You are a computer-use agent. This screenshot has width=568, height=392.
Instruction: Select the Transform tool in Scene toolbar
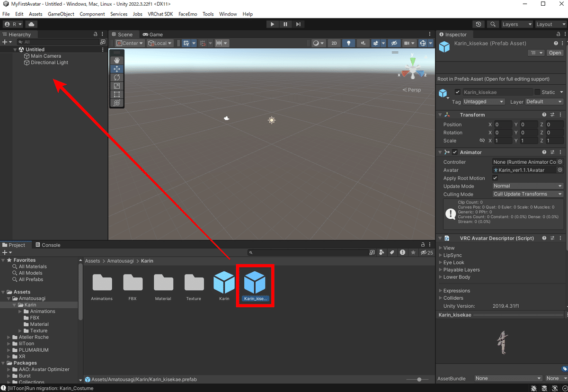tap(117, 103)
